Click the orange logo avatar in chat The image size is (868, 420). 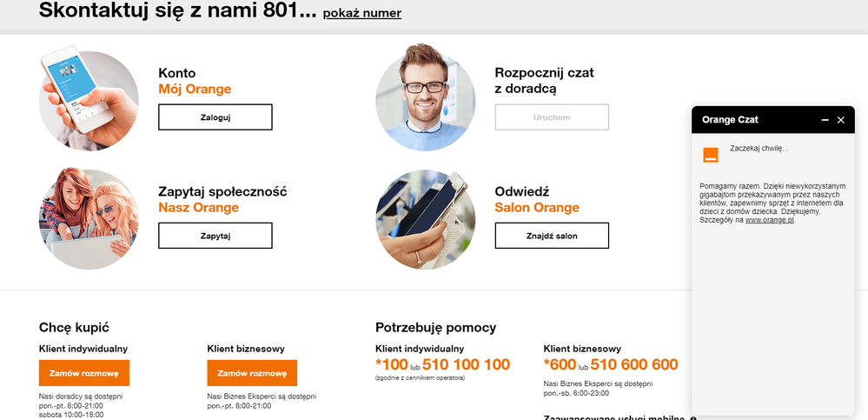pos(711,155)
